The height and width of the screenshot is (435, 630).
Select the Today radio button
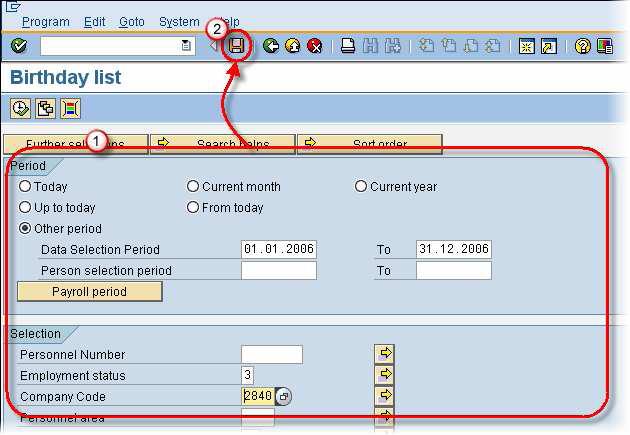tap(25, 187)
